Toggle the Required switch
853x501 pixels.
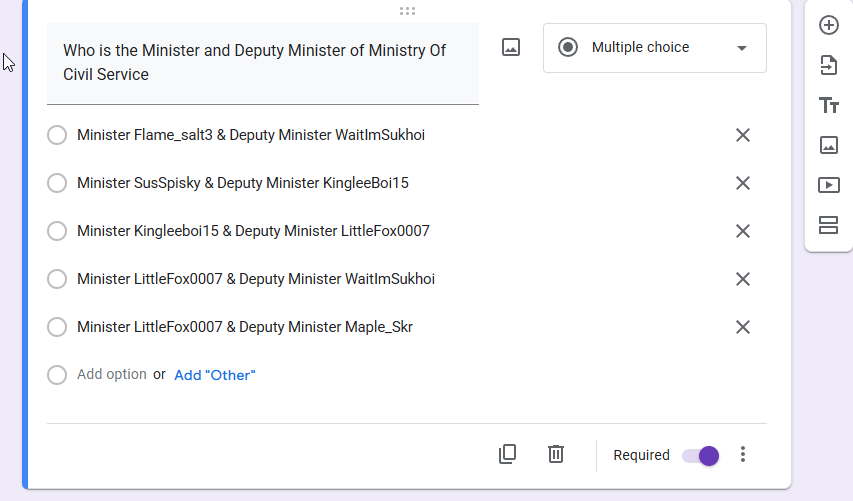[x=701, y=455]
